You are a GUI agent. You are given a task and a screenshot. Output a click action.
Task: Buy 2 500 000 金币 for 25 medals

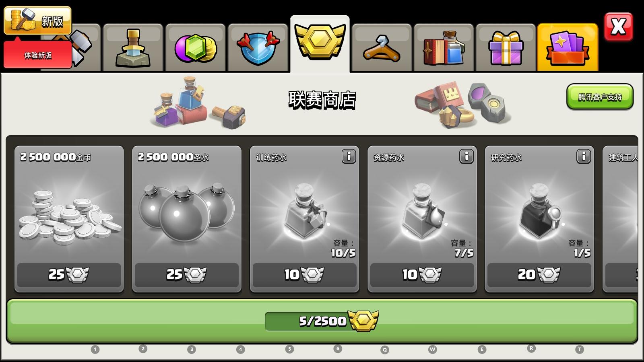click(69, 275)
